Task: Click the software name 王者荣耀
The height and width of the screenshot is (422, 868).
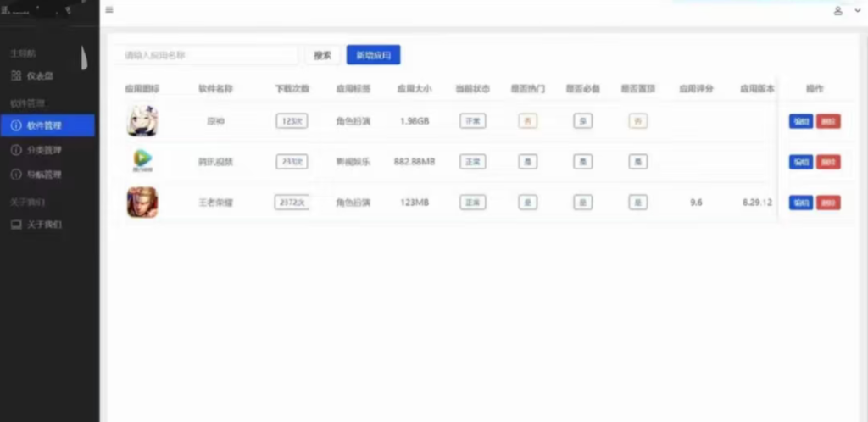Action: point(216,203)
